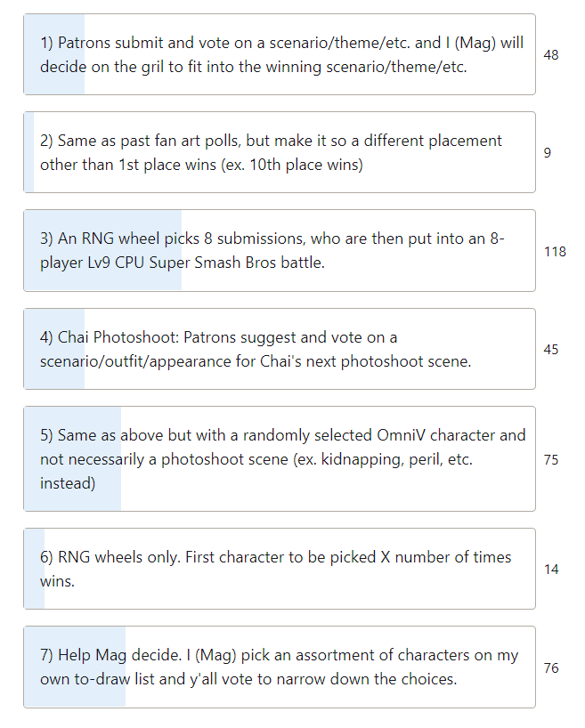Click the 118 vote count
585x728 pixels.
[x=555, y=252]
